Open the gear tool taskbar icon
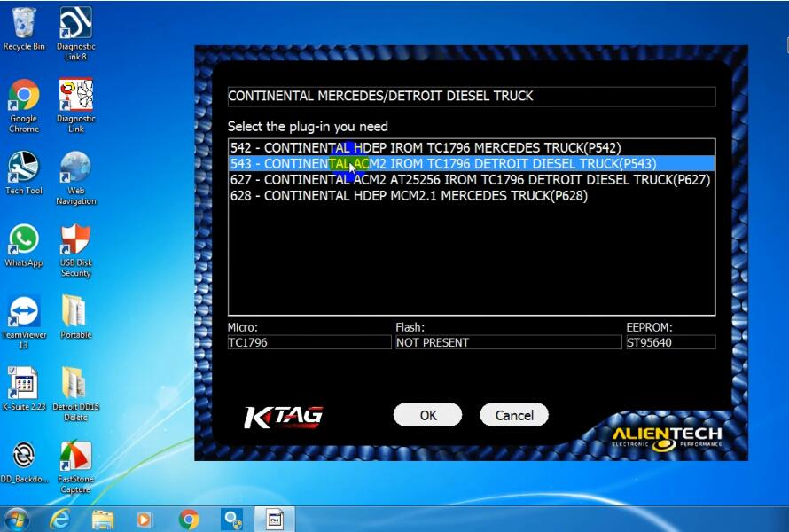The height and width of the screenshot is (532, 789). pyautogui.click(x=233, y=520)
